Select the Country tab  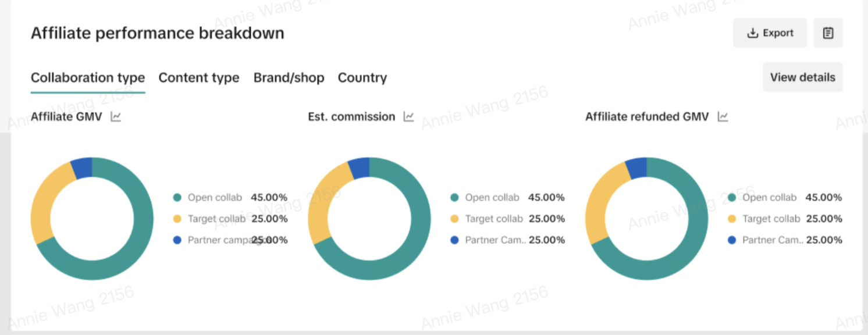(362, 78)
